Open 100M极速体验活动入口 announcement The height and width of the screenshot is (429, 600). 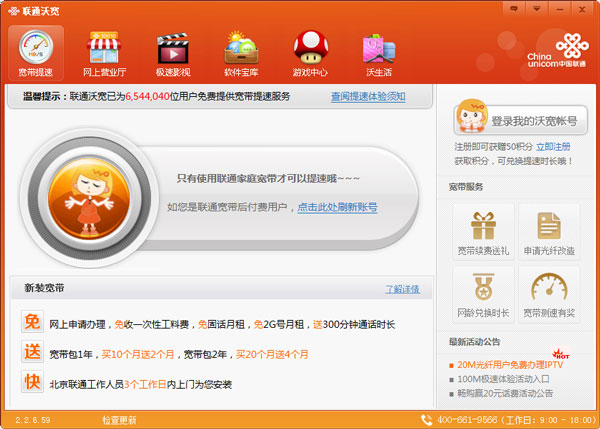504,379
